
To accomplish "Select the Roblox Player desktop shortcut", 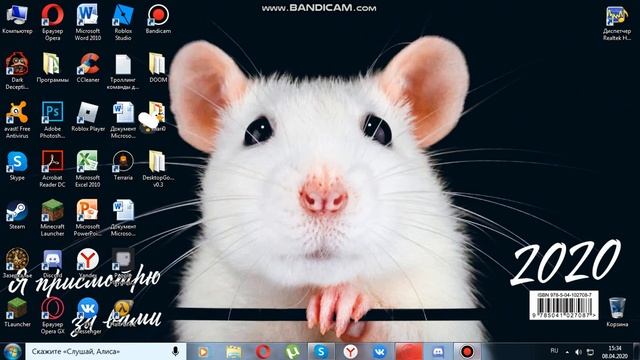I will tap(88, 117).
